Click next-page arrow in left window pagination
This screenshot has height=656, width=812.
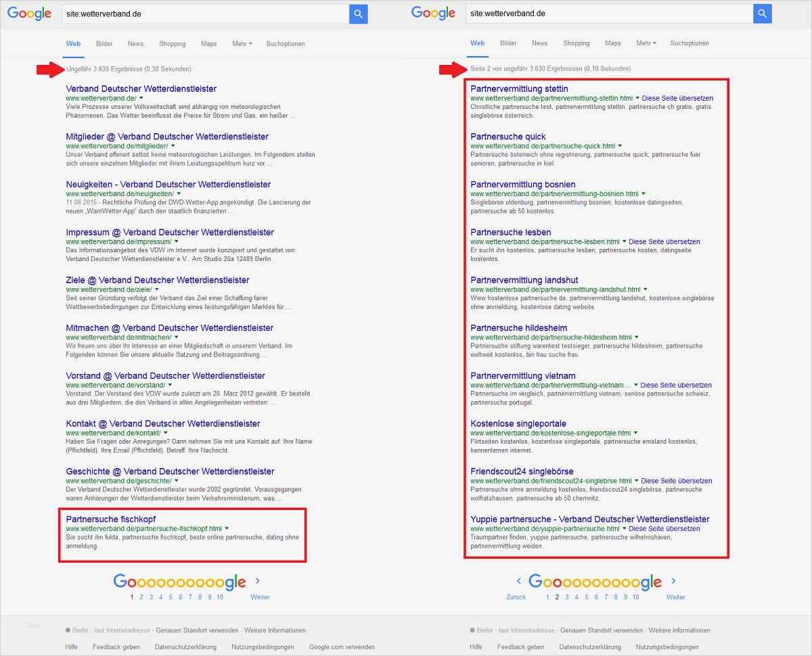pos(258,581)
